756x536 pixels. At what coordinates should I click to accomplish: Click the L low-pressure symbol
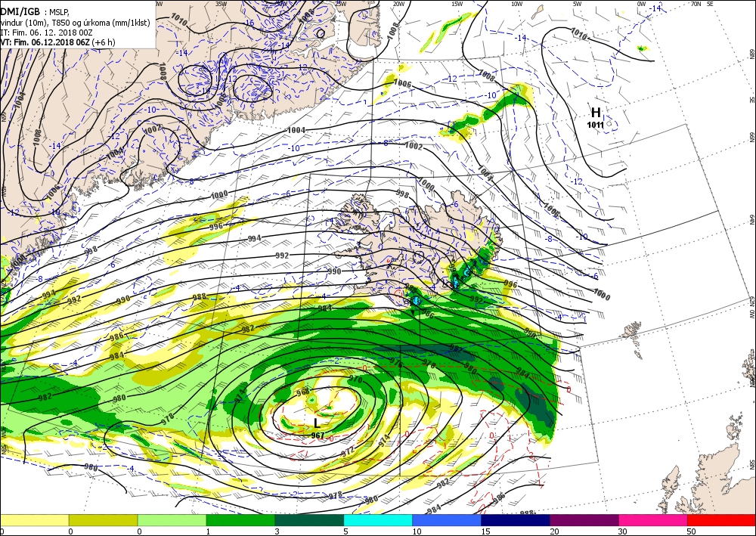(317, 423)
